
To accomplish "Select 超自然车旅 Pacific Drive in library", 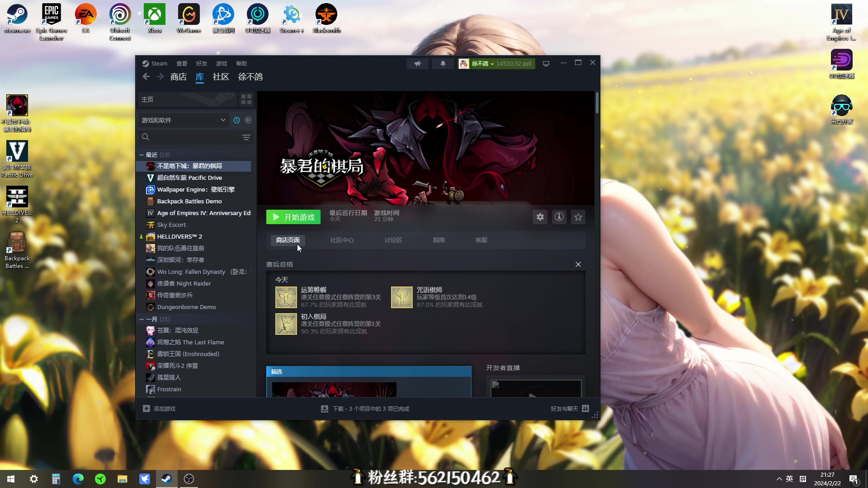I will click(x=194, y=178).
